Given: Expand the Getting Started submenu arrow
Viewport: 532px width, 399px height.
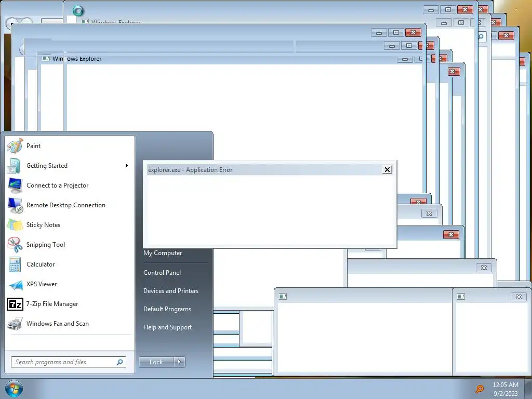Looking at the screenshot, I should point(127,166).
